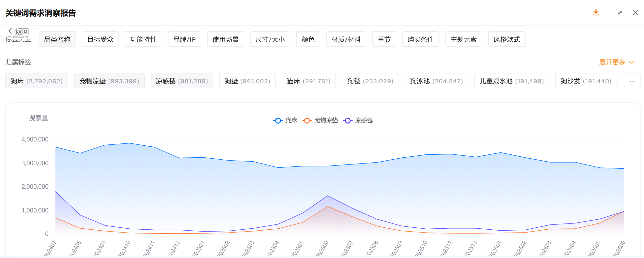Select the 材质/材料 tag type
The image size is (644, 258).
click(346, 39)
